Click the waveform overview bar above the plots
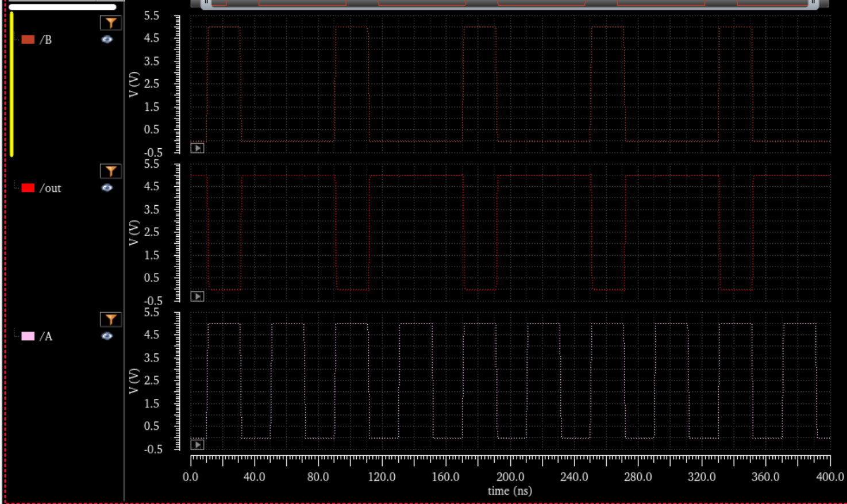847x504 pixels. (510, 3)
